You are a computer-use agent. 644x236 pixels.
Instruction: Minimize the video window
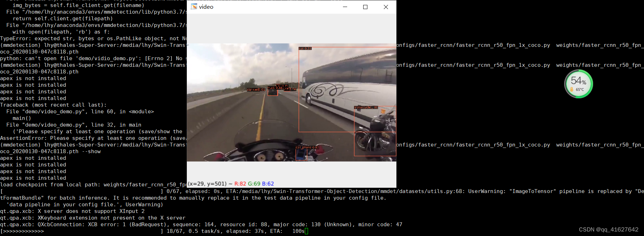point(345,7)
